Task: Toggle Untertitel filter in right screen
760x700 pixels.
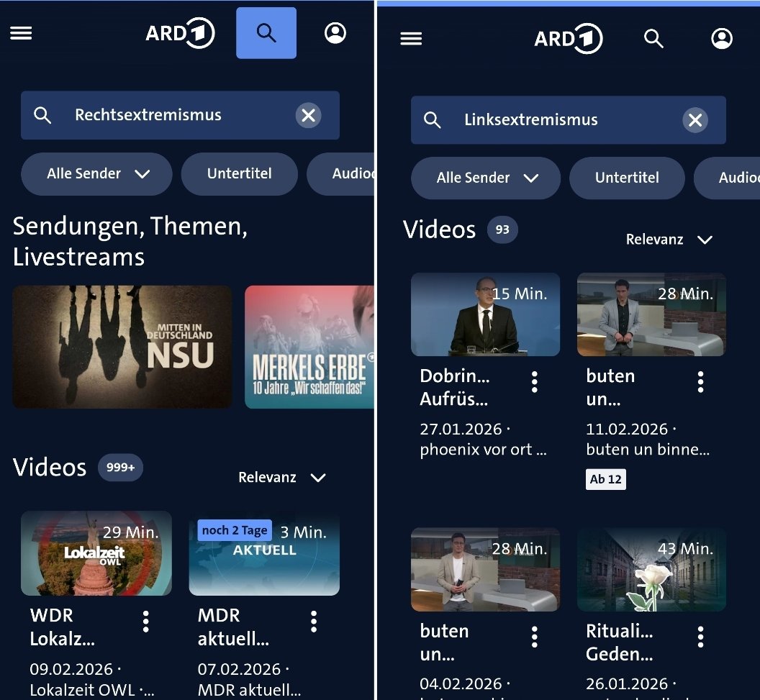Action: [x=627, y=178]
